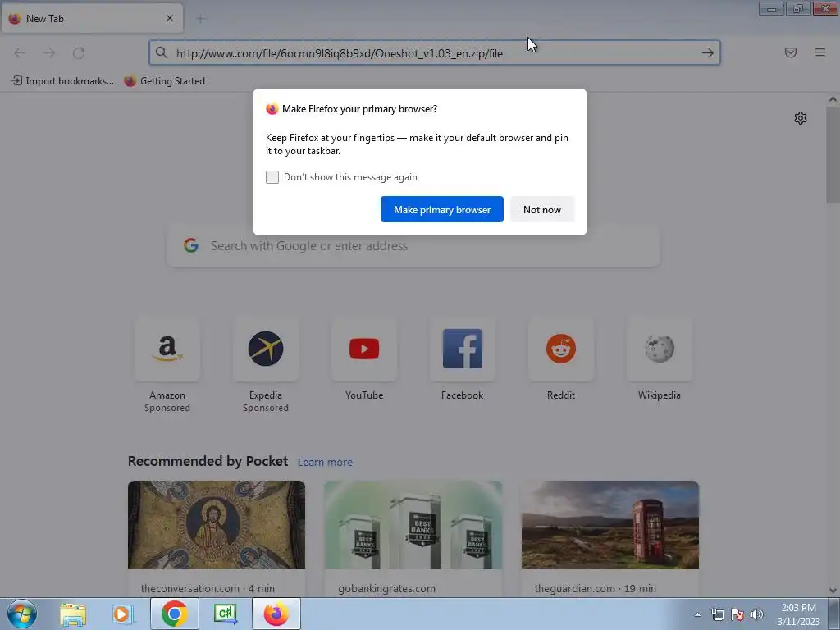This screenshot has width=840, height=630.
Task: Open gobankingrates.com Best Banks thumbnail
Action: [413, 525]
